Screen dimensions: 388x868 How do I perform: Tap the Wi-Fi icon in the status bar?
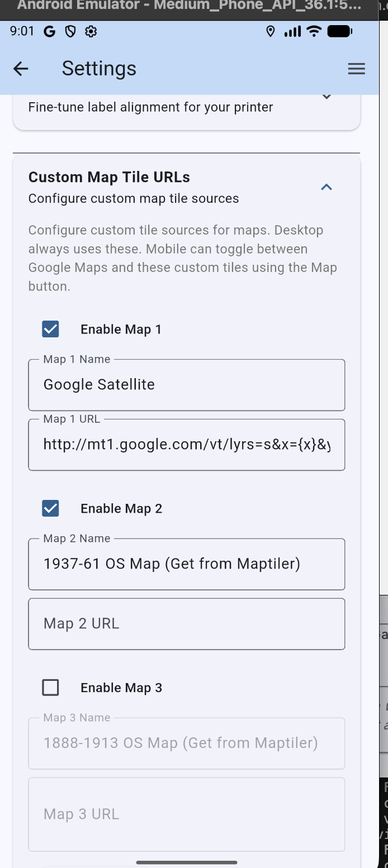tap(314, 31)
